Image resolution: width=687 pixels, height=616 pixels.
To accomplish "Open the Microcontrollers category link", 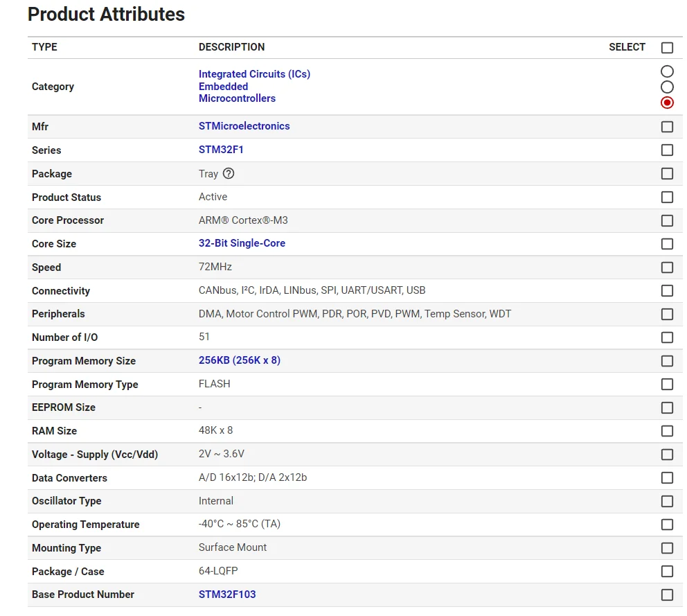I will click(237, 98).
